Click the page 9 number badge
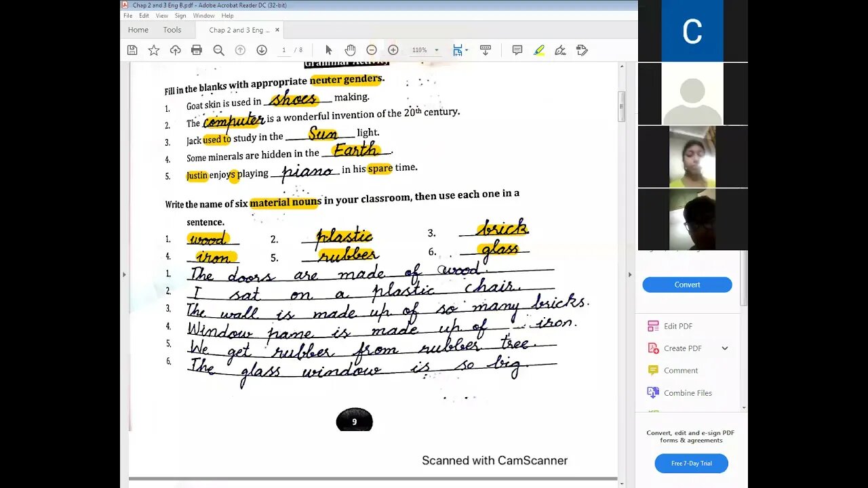The height and width of the screenshot is (488, 868). [354, 420]
